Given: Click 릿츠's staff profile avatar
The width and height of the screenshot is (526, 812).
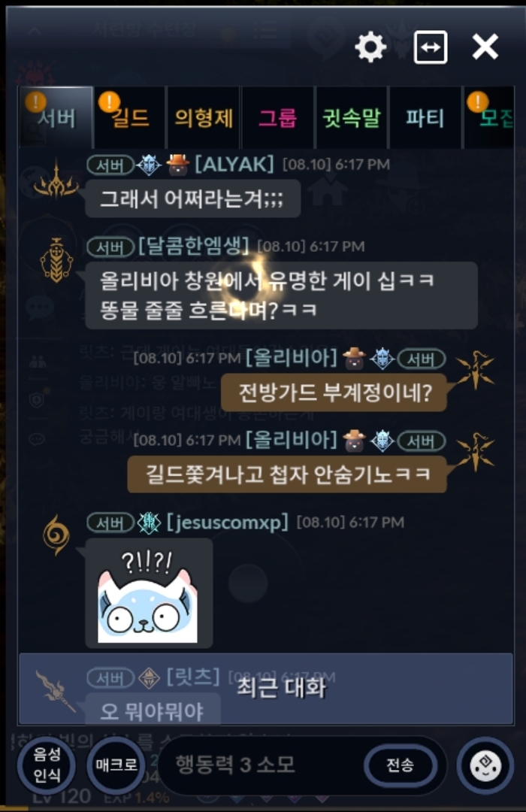Looking at the screenshot, I should point(56,691).
